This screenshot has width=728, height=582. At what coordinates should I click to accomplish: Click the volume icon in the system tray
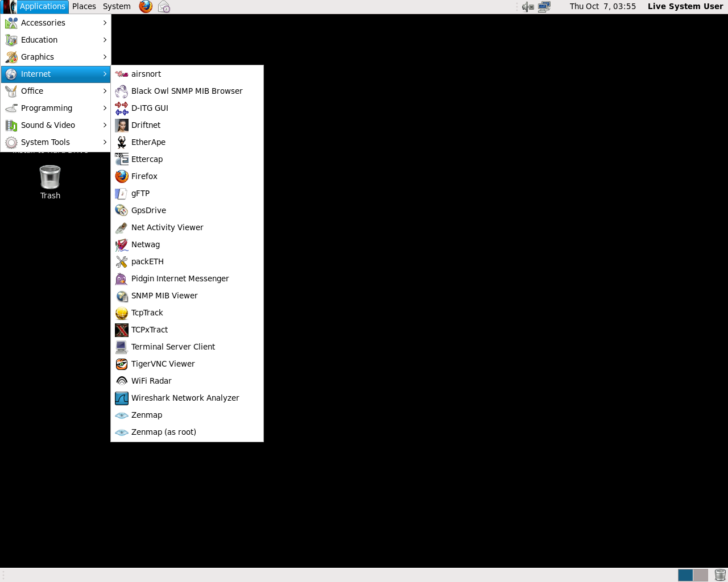528,7
